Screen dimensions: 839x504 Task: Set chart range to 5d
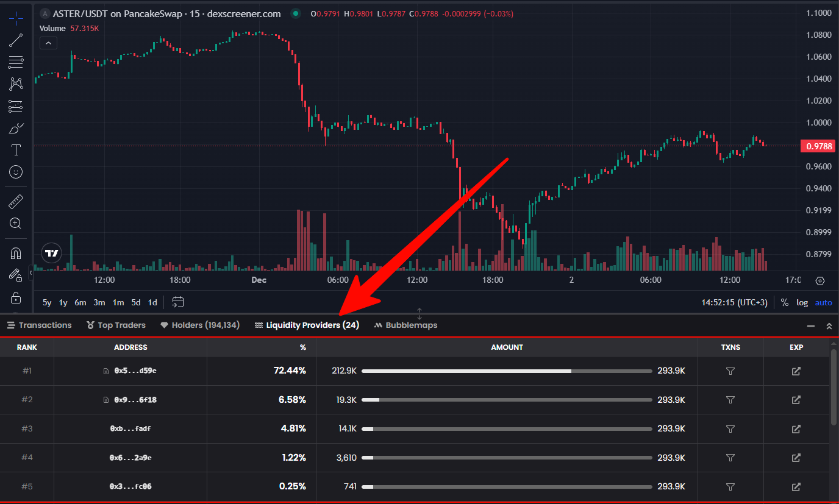[136, 302]
